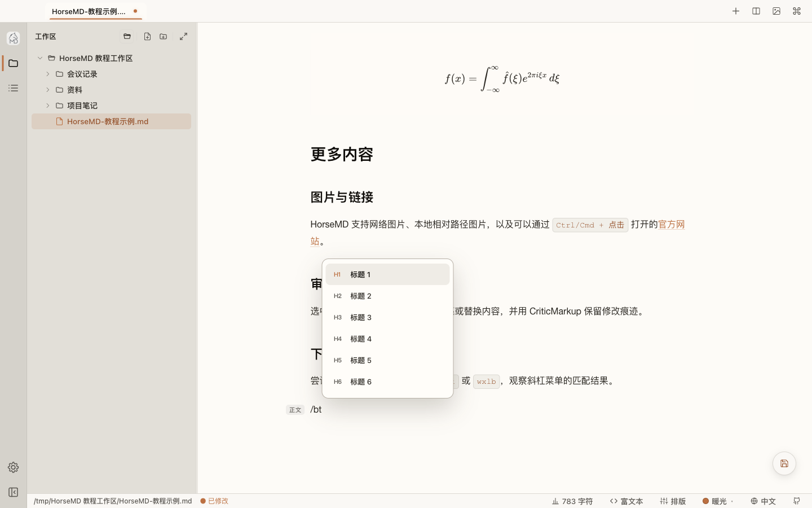The image size is (812, 508).
Task: Toggle split view icon in the title bar
Action: [x=756, y=11]
